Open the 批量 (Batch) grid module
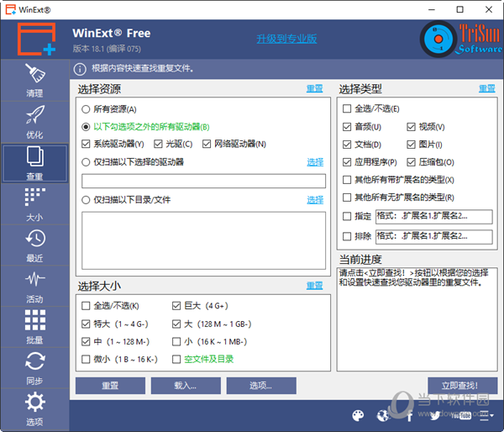The image size is (504, 432). [34, 327]
